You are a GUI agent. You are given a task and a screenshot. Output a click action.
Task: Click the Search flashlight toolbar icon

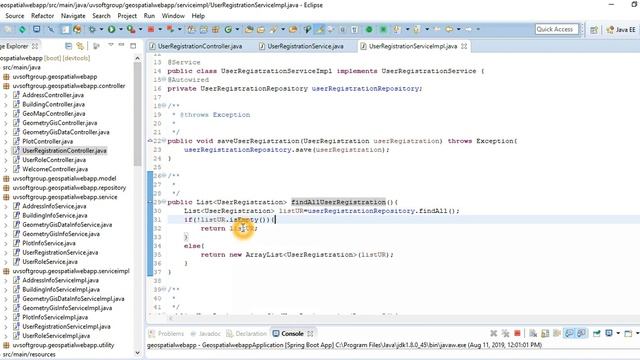point(273,29)
